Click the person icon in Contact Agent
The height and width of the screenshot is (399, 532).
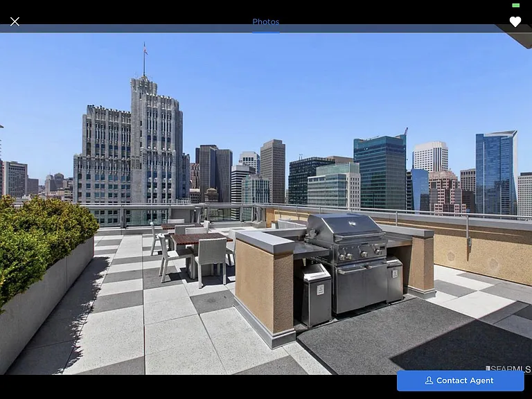coord(429,380)
